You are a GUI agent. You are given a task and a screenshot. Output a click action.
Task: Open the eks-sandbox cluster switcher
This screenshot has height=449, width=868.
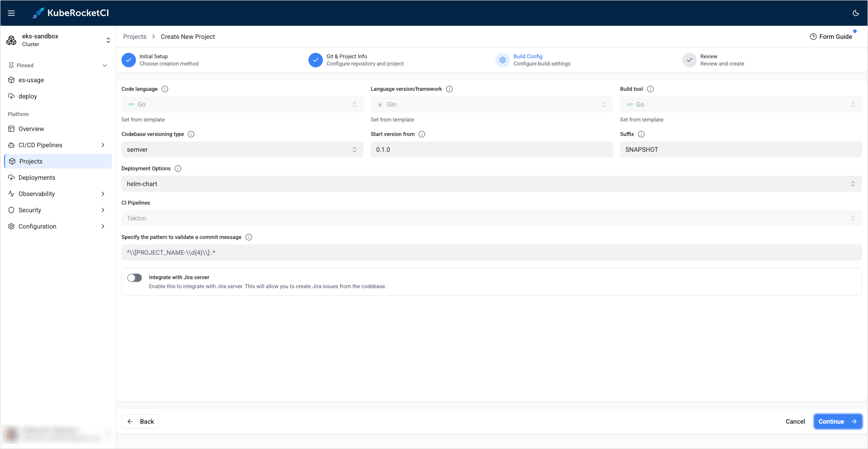[58, 40]
